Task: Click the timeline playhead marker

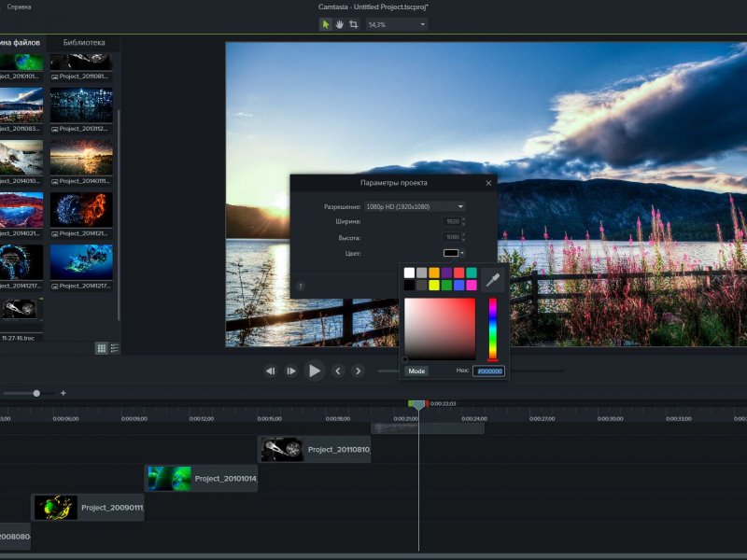Action: coord(418,405)
